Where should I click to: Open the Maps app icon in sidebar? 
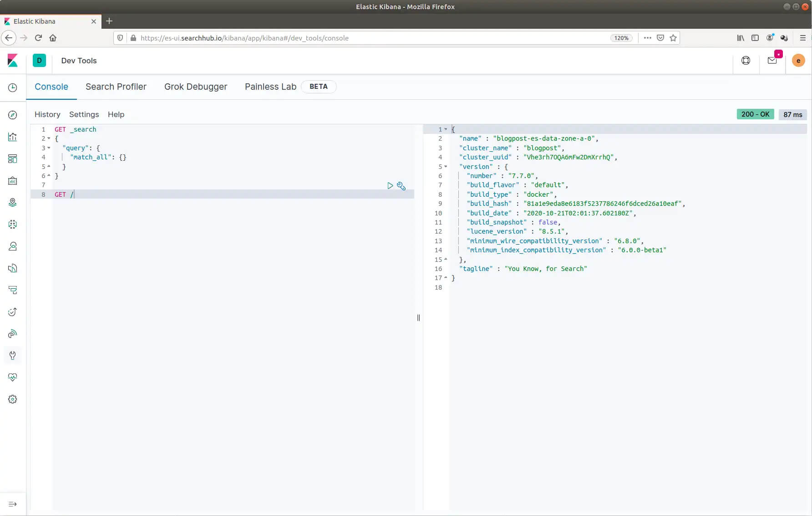click(x=12, y=202)
